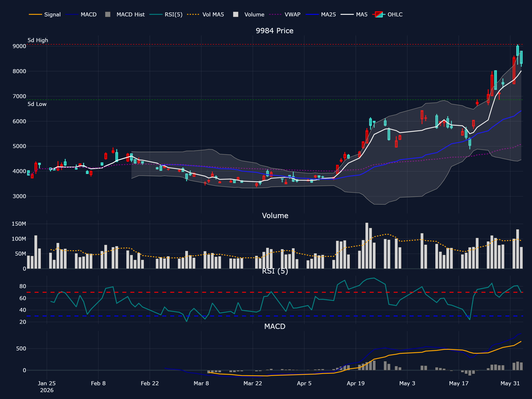Hide the MA5 legend entry
The image size is (532, 399).
pyautogui.click(x=354, y=14)
